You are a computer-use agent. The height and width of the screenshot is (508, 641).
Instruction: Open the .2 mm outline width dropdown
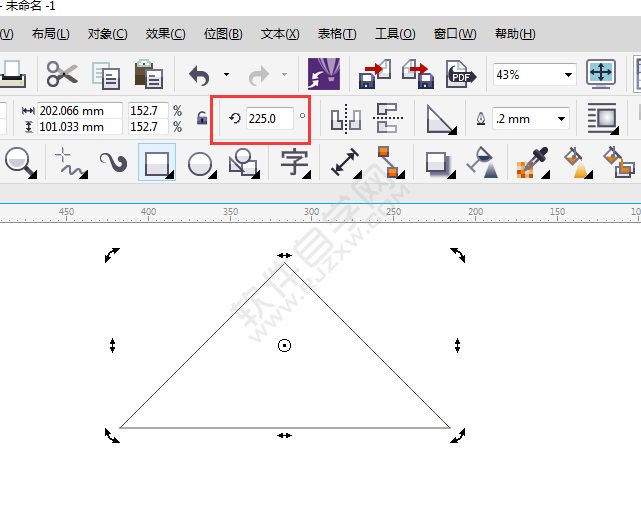click(561, 119)
